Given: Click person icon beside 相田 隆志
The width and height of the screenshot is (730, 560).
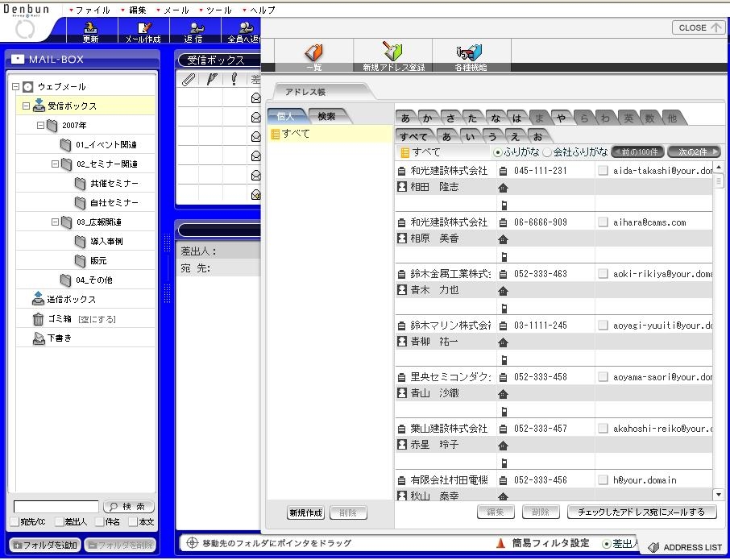Looking at the screenshot, I should 402,187.
